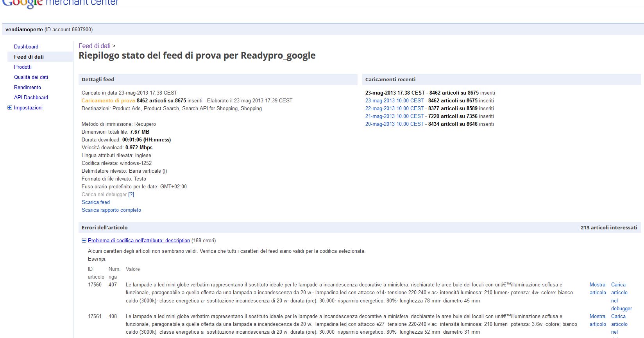Viewport: 644px width, 338px height.
Task: Click article ID 17560 cell
Action: (95, 284)
